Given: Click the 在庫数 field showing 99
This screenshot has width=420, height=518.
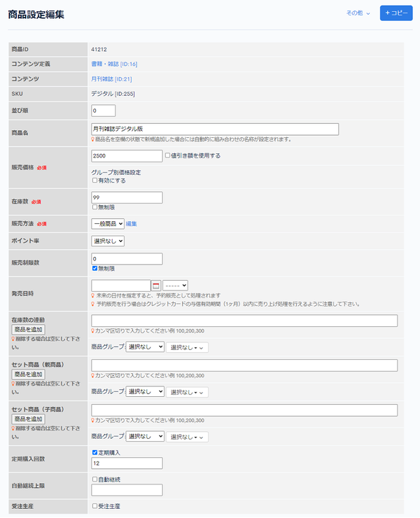Looking at the screenshot, I should (x=127, y=197).
